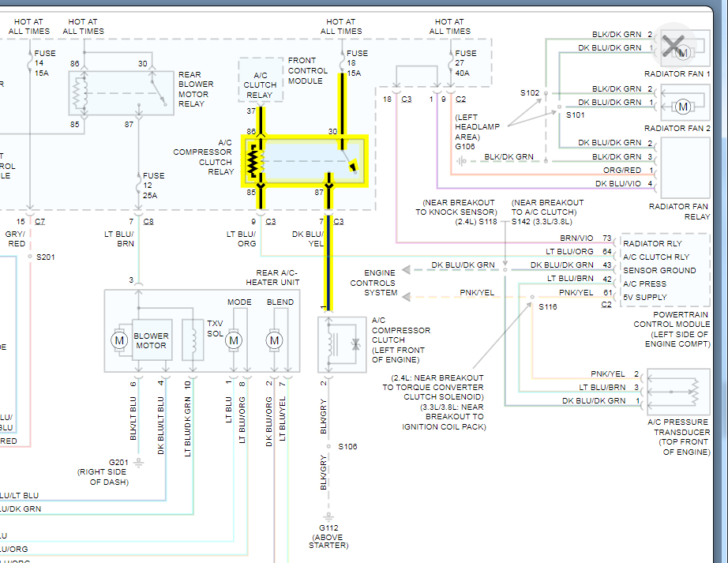Click the G112 above starter ground label
Image resolution: width=728 pixels, height=563 pixels.
[328, 536]
